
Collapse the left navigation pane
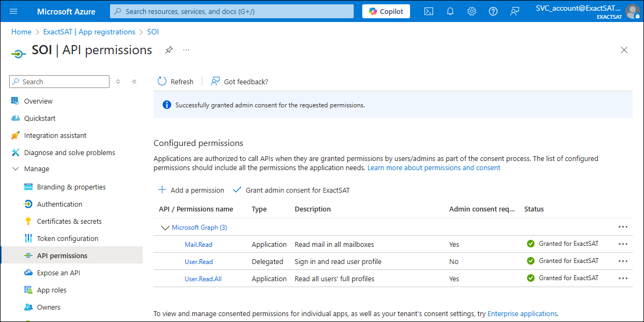click(x=134, y=82)
